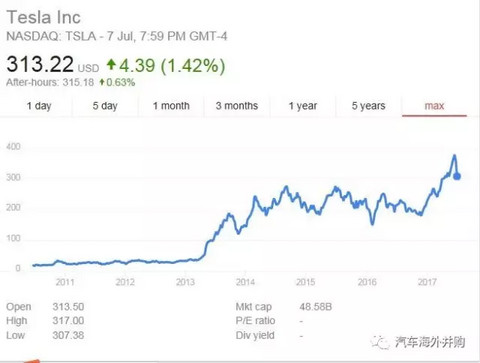Click the NASDAQ: TSLA ticker text
The image size is (480, 363).
51,36
